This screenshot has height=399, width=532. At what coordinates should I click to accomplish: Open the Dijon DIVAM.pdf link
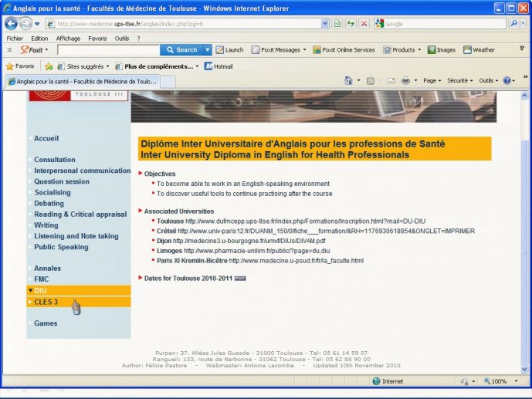[249, 241]
